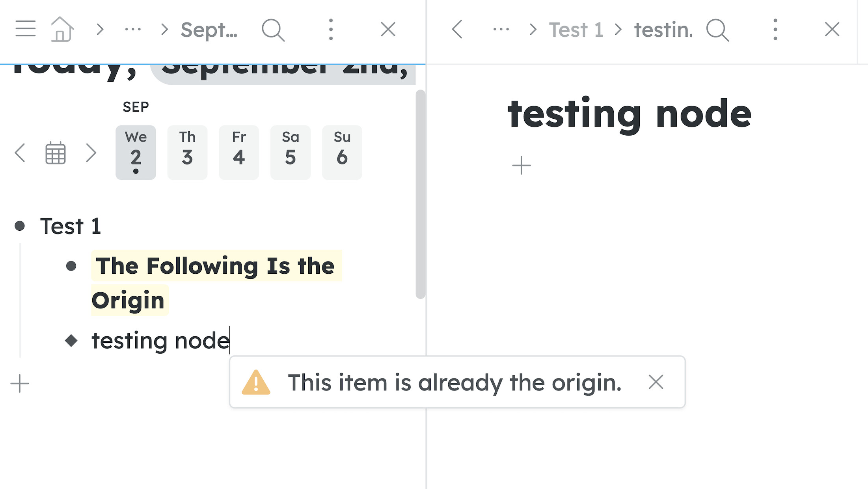Open search in the right panel

(x=717, y=30)
